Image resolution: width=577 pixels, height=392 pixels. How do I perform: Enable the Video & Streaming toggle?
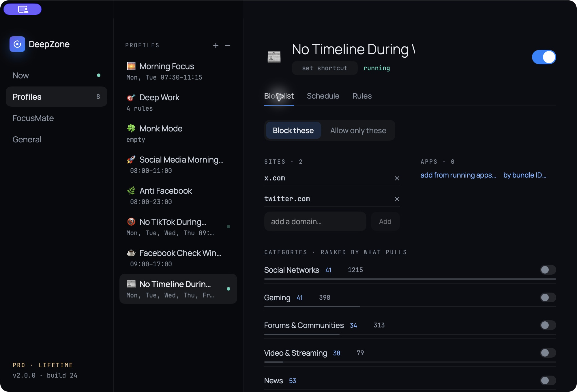pyautogui.click(x=548, y=353)
